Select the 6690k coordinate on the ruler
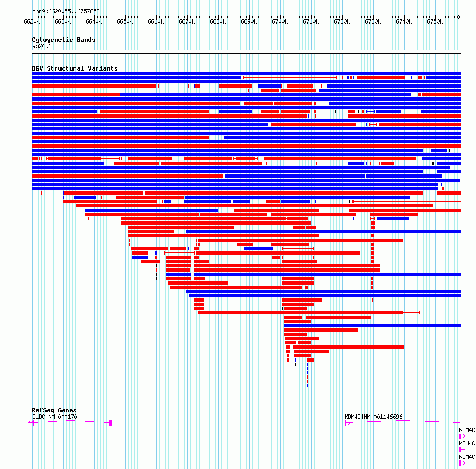This screenshot has height=469, width=476. [249, 21]
